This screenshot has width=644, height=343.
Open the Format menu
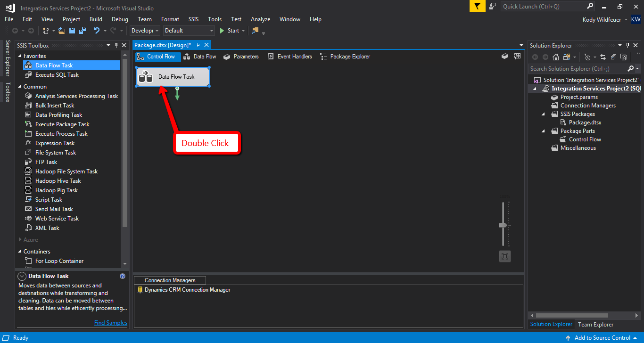point(170,19)
